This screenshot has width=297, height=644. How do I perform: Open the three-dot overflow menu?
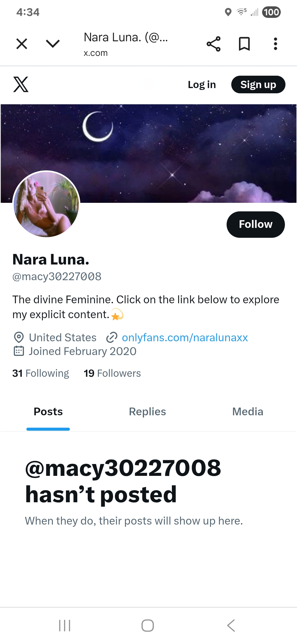pos(275,44)
